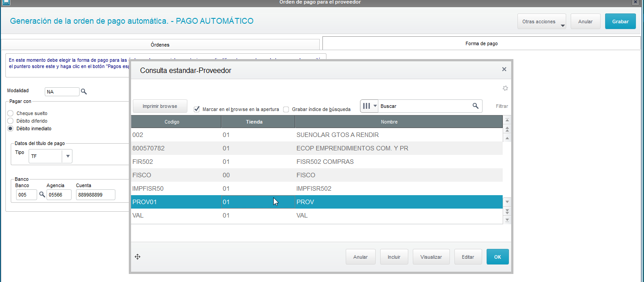Click the single up arrow of the list
The width and height of the screenshot is (644, 282).
pyautogui.click(x=507, y=138)
